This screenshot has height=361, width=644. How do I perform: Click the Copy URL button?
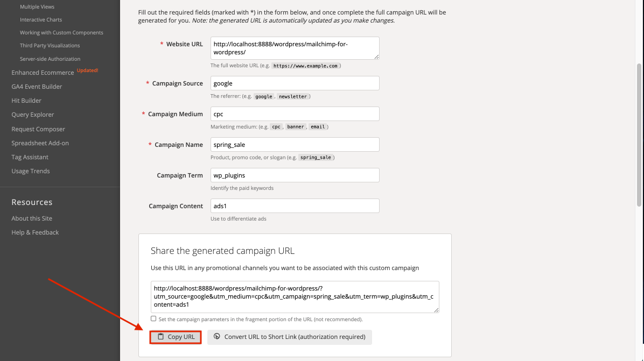click(175, 337)
